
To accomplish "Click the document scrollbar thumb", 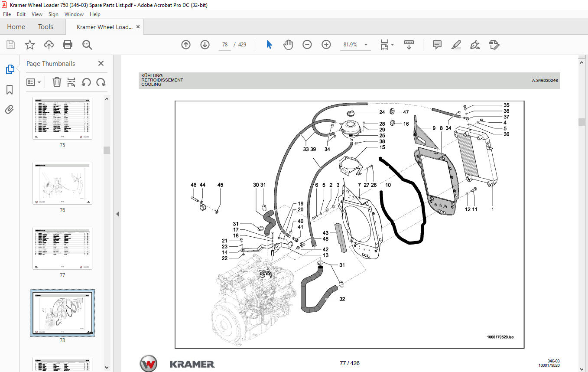I will (x=582, y=122).
